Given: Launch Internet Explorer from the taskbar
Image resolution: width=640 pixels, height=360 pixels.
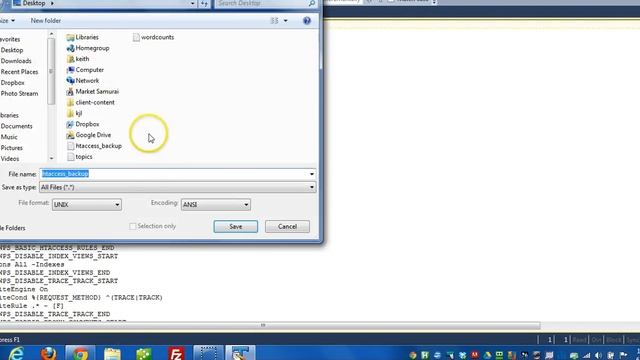Looking at the screenshot, I should click(16, 353).
